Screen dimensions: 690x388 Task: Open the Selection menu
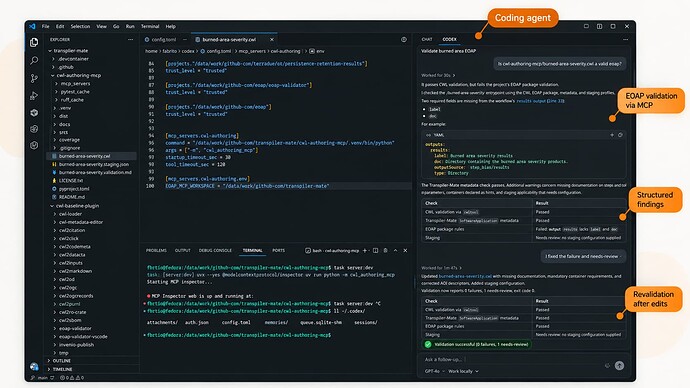[81, 26]
